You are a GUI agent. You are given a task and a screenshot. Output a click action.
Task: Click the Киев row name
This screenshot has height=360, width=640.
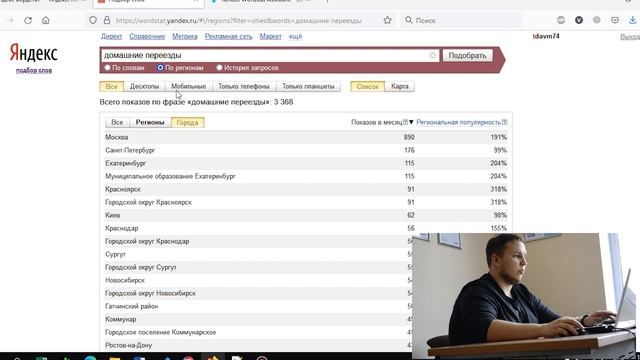(x=113, y=215)
